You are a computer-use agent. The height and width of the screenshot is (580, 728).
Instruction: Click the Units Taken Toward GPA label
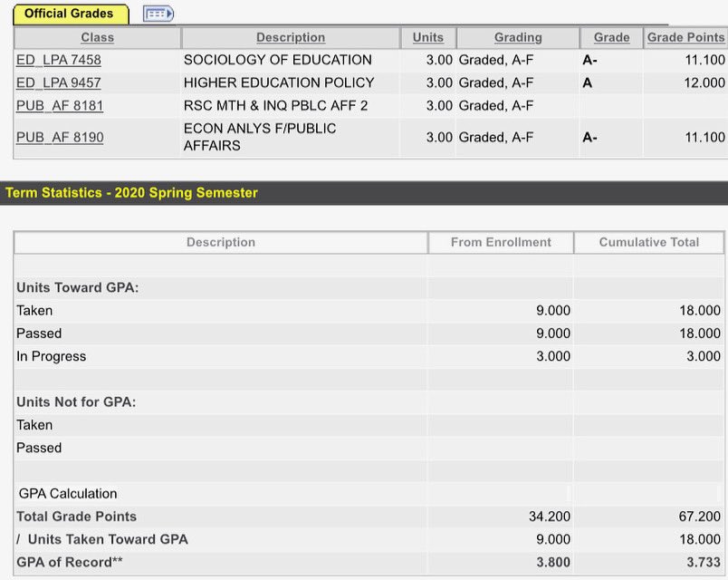coord(108,539)
